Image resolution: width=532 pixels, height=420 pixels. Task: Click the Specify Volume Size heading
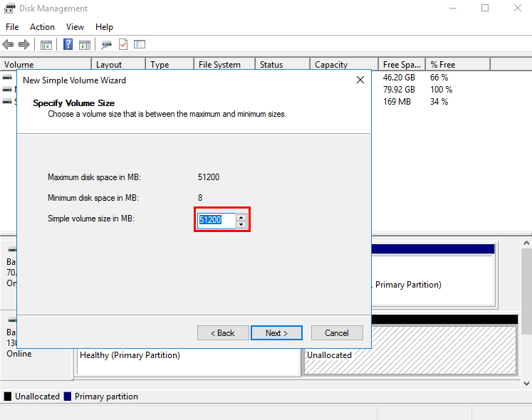pos(73,103)
